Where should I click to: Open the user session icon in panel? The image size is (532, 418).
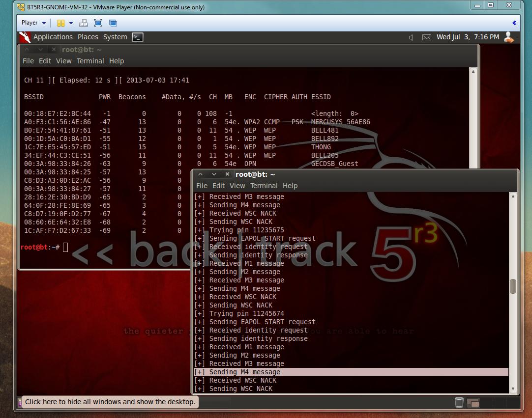point(509,37)
